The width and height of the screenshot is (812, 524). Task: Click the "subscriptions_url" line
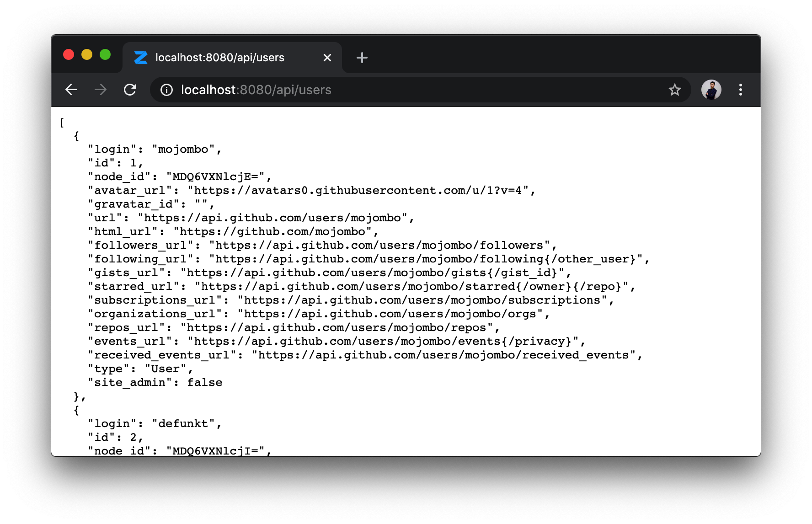pos(351,300)
